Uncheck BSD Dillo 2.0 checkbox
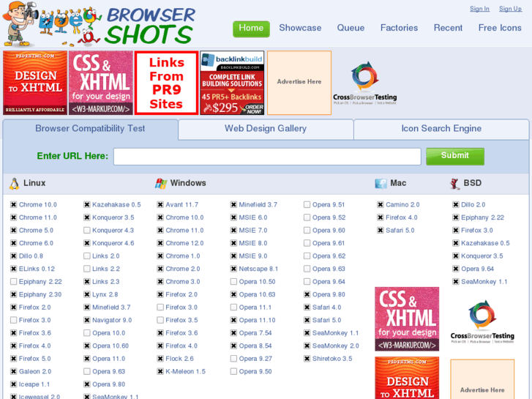Viewport: 532px width, 399px height. point(456,205)
